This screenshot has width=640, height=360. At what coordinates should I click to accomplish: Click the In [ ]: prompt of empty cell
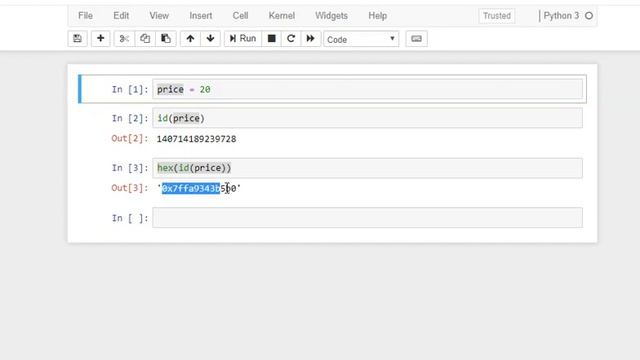pyautogui.click(x=130, y=218)
